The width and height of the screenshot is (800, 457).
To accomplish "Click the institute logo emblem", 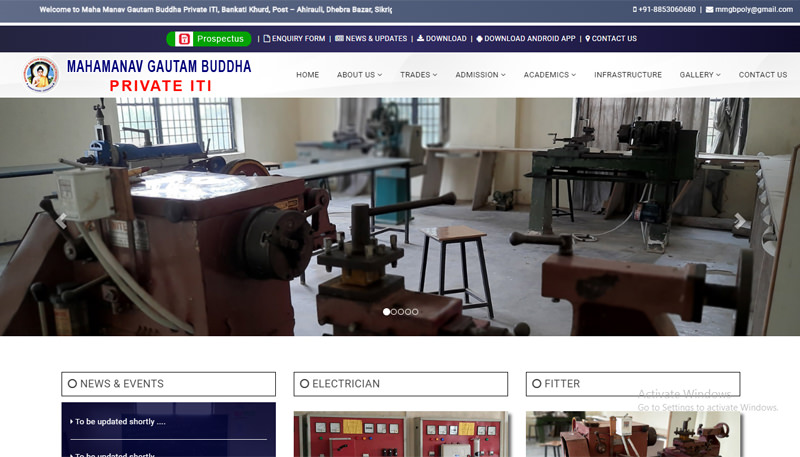I will pos(41,75).
